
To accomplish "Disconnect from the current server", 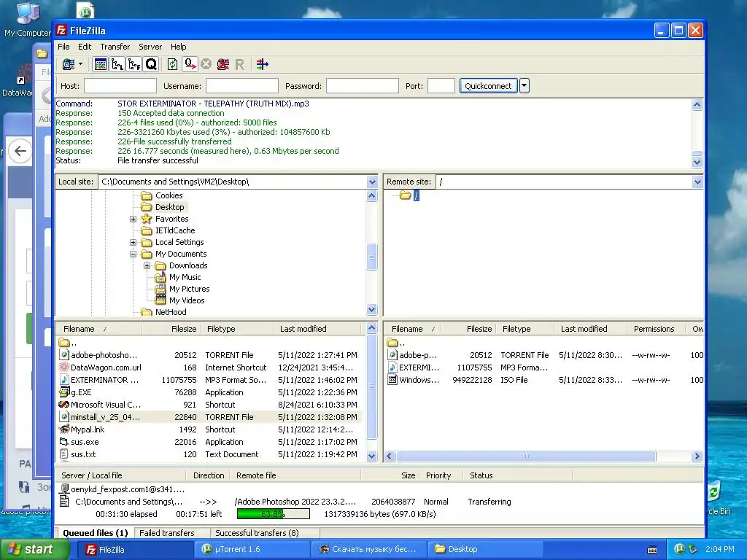I will pyautogui.click(x=223, y=64).
